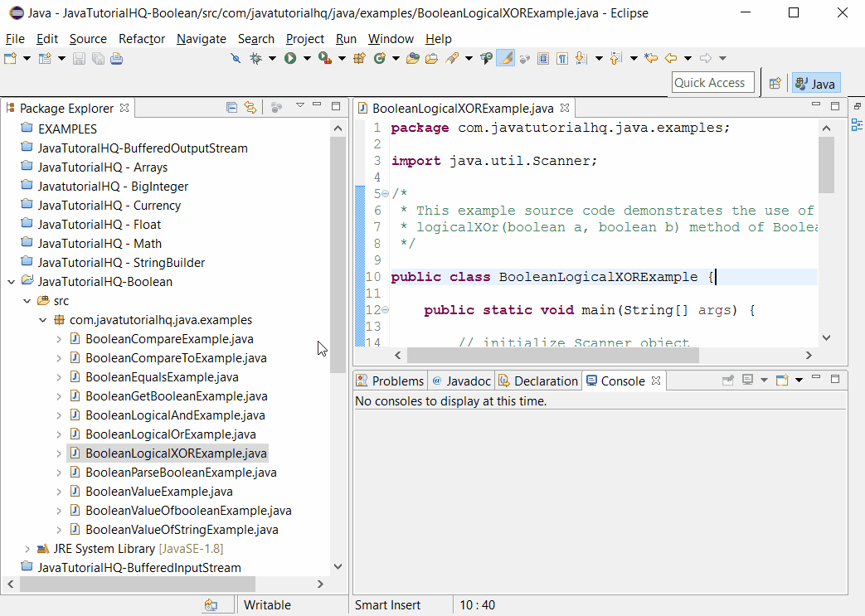Collapse the JavaTutorialHQ-Boolean project
The height and width of the screenshot is (616, 865).
(x=11, y=282)
